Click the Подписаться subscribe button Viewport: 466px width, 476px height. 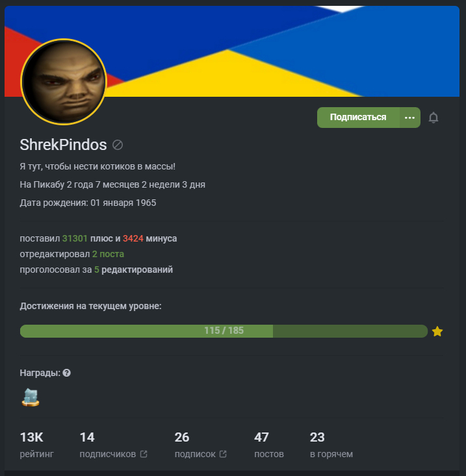coord(358,118)
